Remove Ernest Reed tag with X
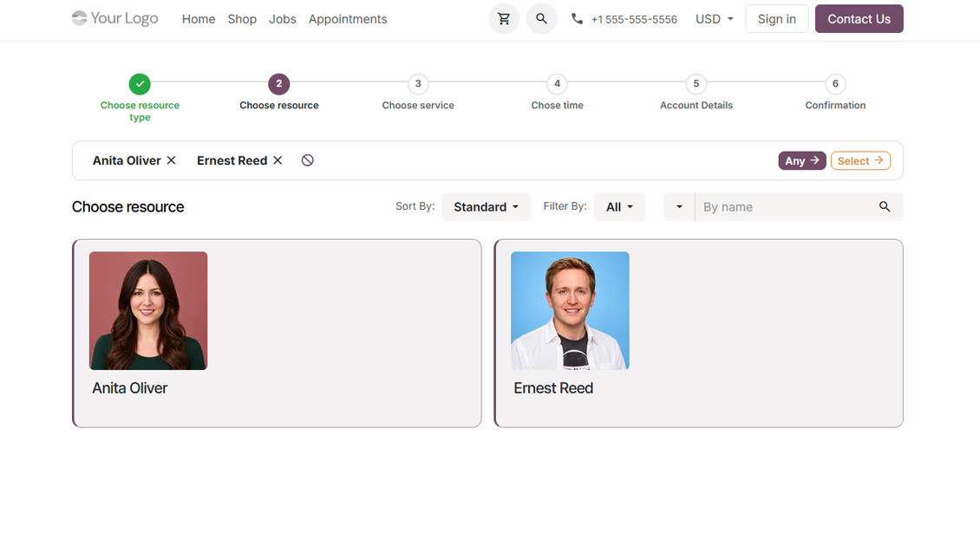 pyautogui.click(x=278, y=160)
